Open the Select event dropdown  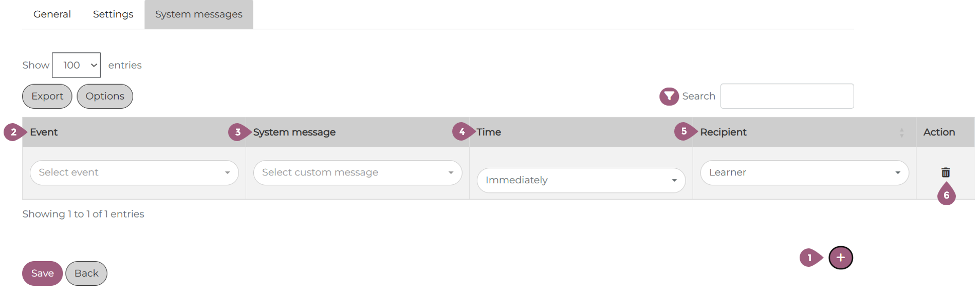click(x=134, y=172)
